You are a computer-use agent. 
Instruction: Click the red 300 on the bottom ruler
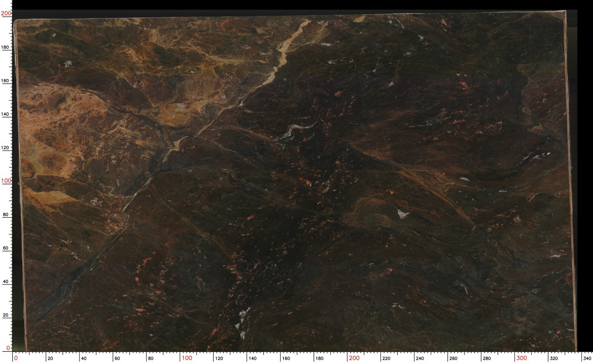pos(522,358)
